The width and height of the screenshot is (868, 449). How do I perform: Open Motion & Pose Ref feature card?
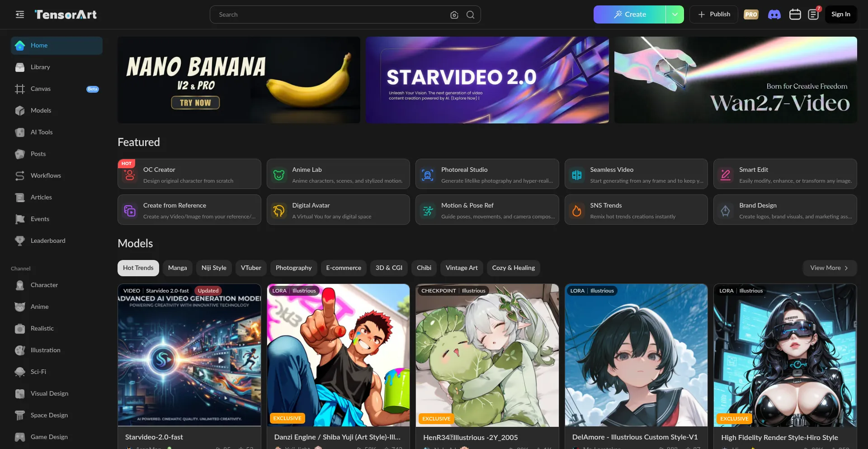(x=487, y=210)
